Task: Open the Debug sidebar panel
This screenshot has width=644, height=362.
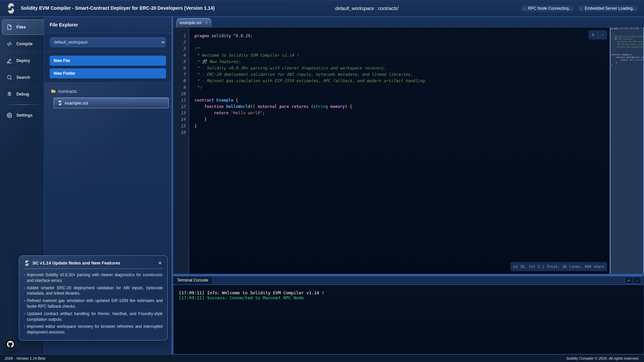Action: [x=23, y=94]
